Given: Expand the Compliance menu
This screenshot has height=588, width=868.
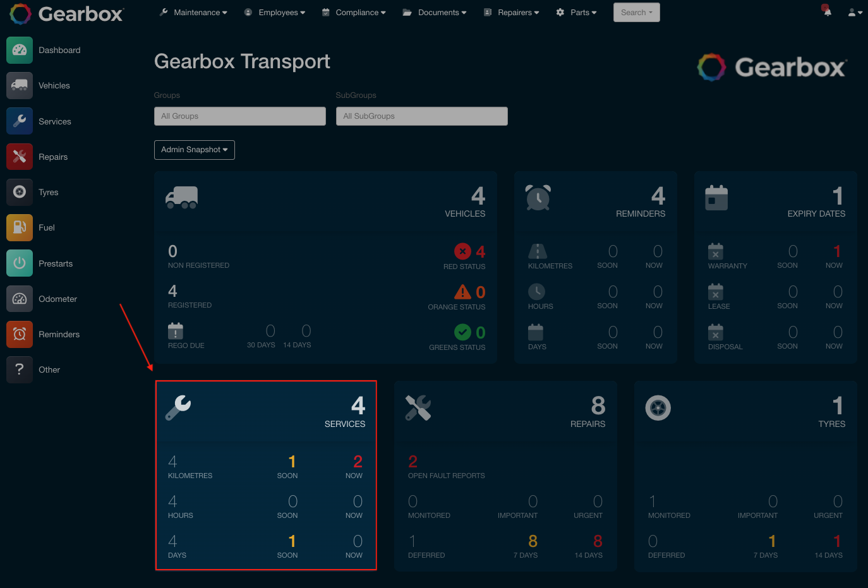Looking at the screenshot, I should pos(354,13).
